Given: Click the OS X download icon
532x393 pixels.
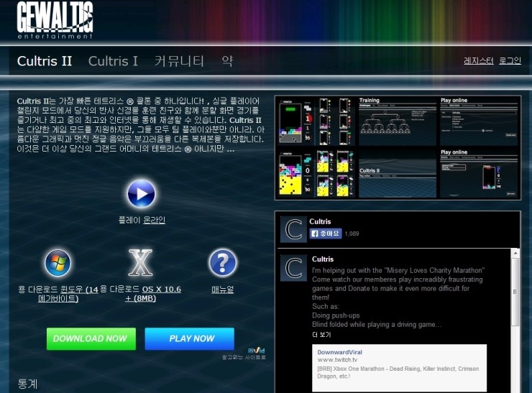Looking at the screenshot, I should (x=140, y=263).
